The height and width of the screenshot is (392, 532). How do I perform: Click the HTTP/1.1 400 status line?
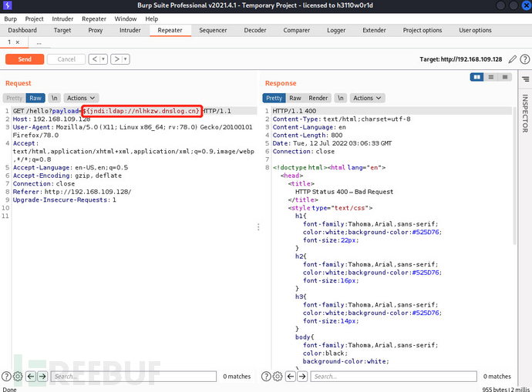pyautogui.click(x=295, y=111)
